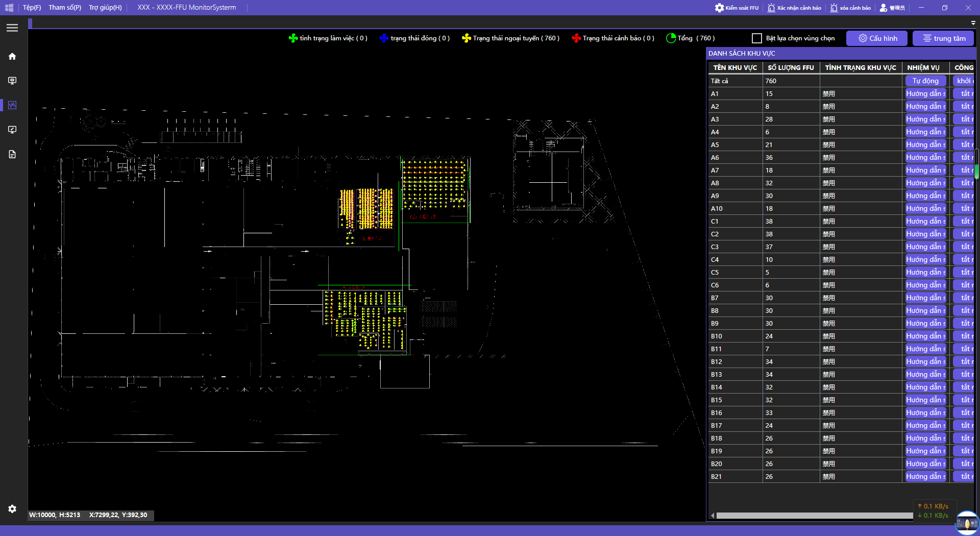
Task: Go to the Home sidebar icon
Action: 12,57
